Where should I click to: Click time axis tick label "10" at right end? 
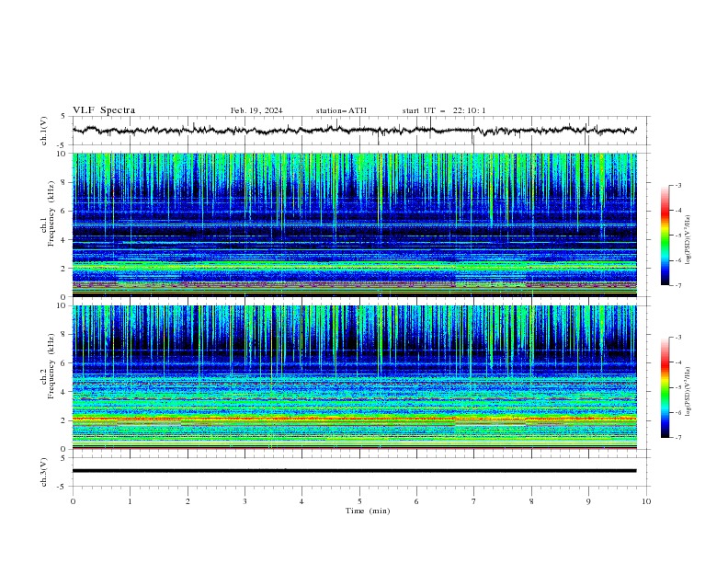tap(646, 501)
